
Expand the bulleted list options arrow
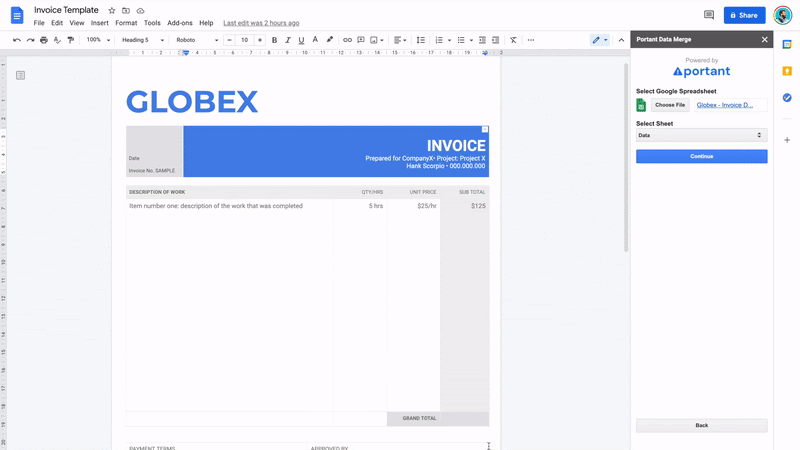point(471,40)
